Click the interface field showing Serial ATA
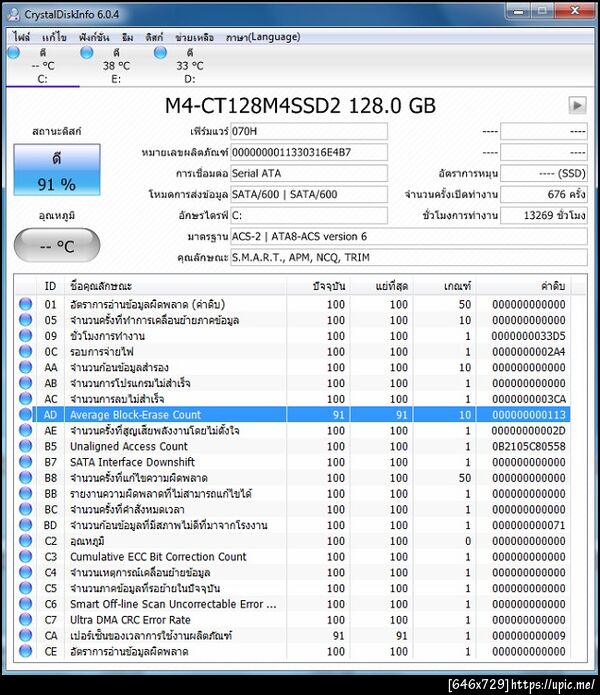This screenshot has height=695, width=600. (x=309, y=173)
